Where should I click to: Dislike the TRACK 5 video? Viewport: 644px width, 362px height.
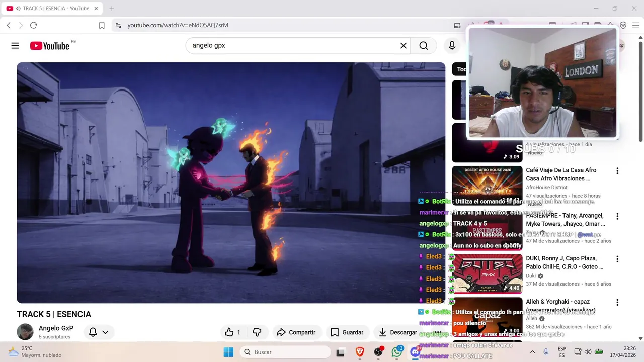(x=257, y=332)
